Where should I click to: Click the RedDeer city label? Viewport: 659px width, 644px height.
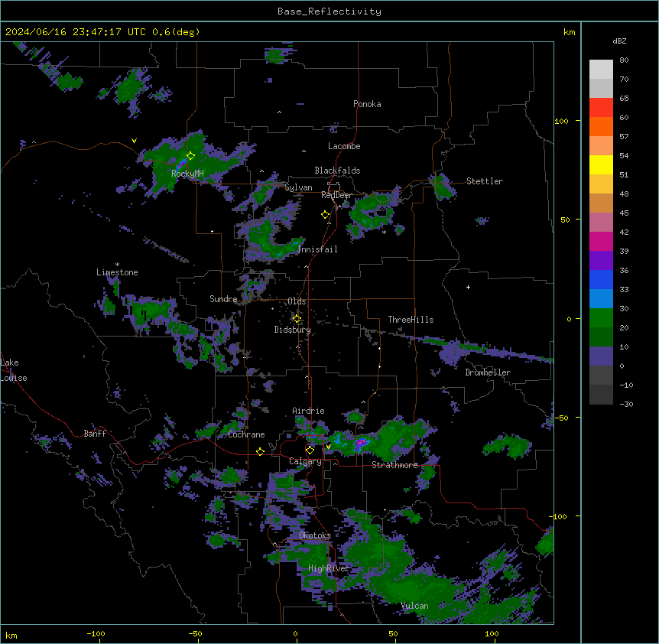(337, 195)
